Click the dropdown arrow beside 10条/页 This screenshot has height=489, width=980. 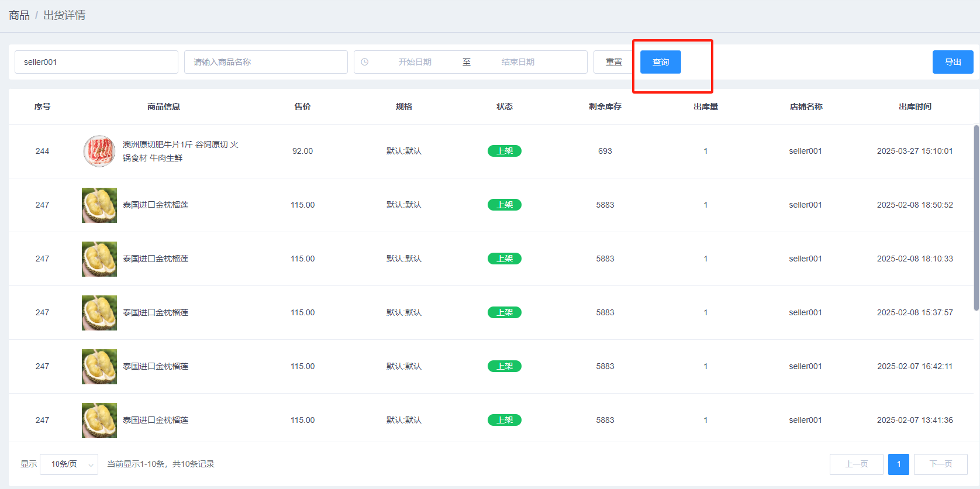(91, 465)
